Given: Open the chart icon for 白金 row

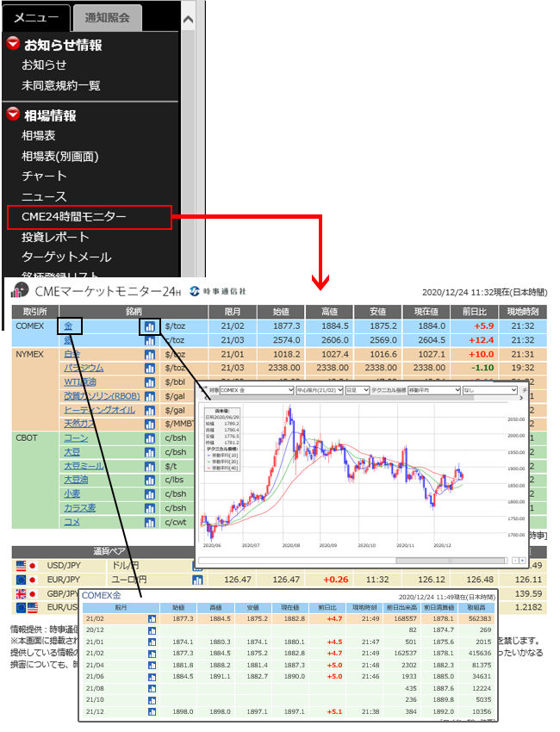Looking at the screenshot, I should coord(149,355).
